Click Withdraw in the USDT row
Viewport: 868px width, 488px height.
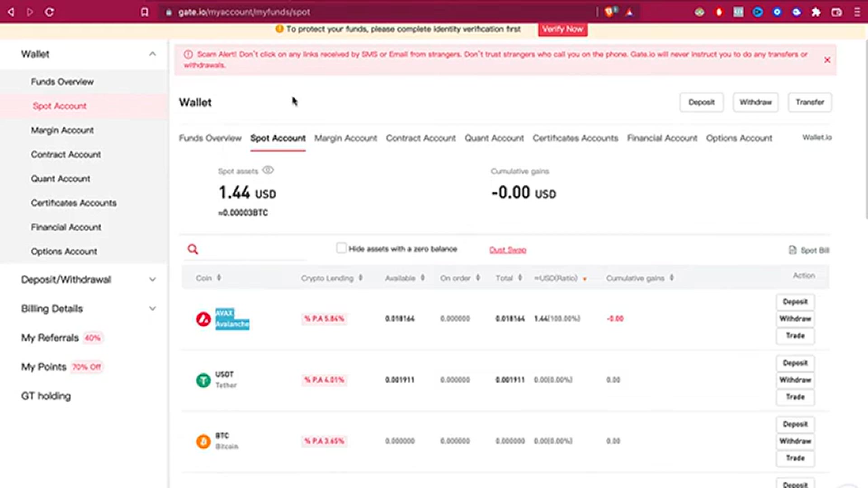795,380
